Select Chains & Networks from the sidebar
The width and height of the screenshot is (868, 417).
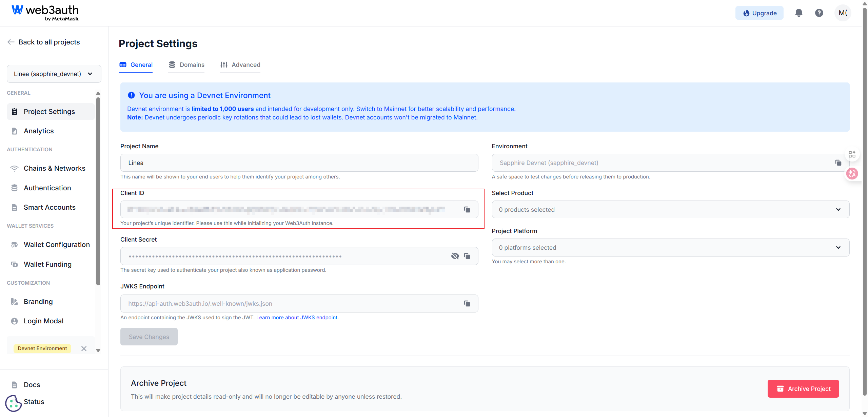point(55,168)
